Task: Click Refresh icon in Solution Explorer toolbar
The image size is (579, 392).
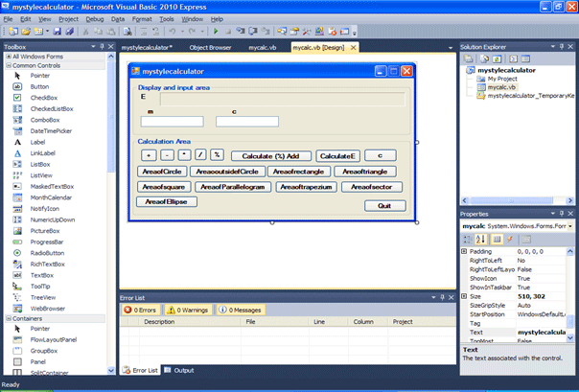Action: [497, 58]
